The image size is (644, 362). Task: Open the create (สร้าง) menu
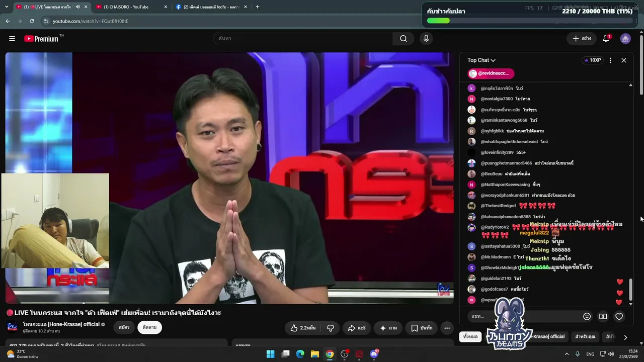pyautogui.click(x=582, y=39)
